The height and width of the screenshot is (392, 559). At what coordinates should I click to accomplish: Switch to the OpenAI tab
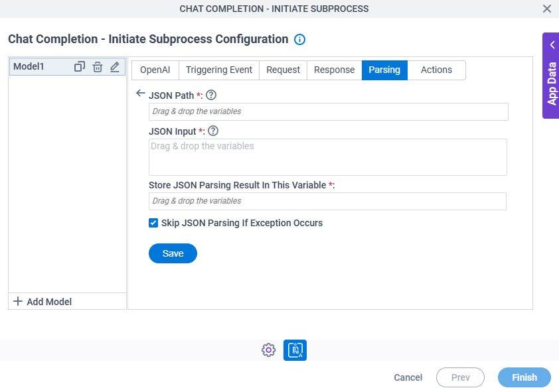click(x=155, y=70)
